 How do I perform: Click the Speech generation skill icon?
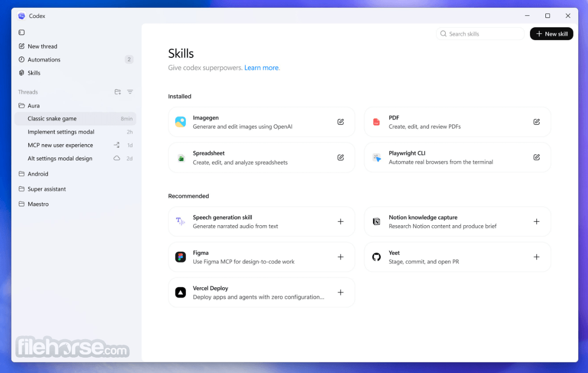[181, 222]
